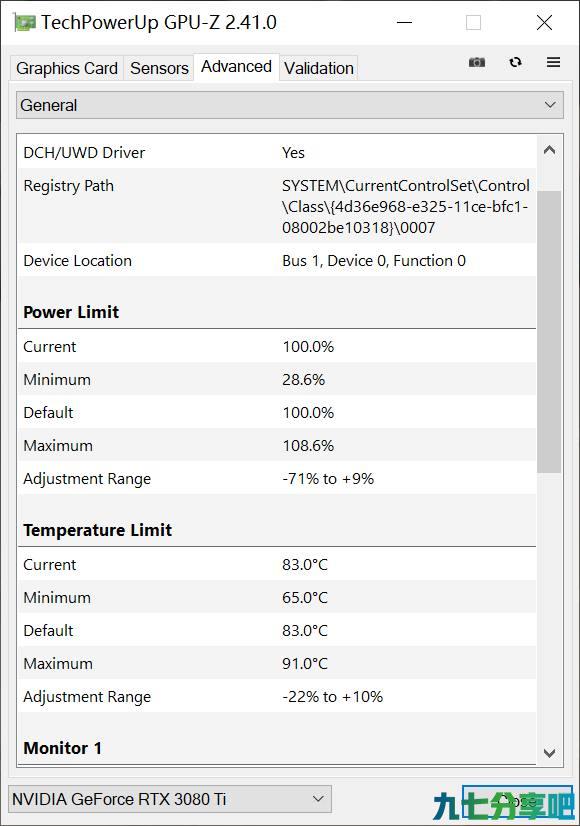The height and width of the screenshot is (826, 580).
Task: Click the Temperature Limit section heading
Action: tap(97, 530)
